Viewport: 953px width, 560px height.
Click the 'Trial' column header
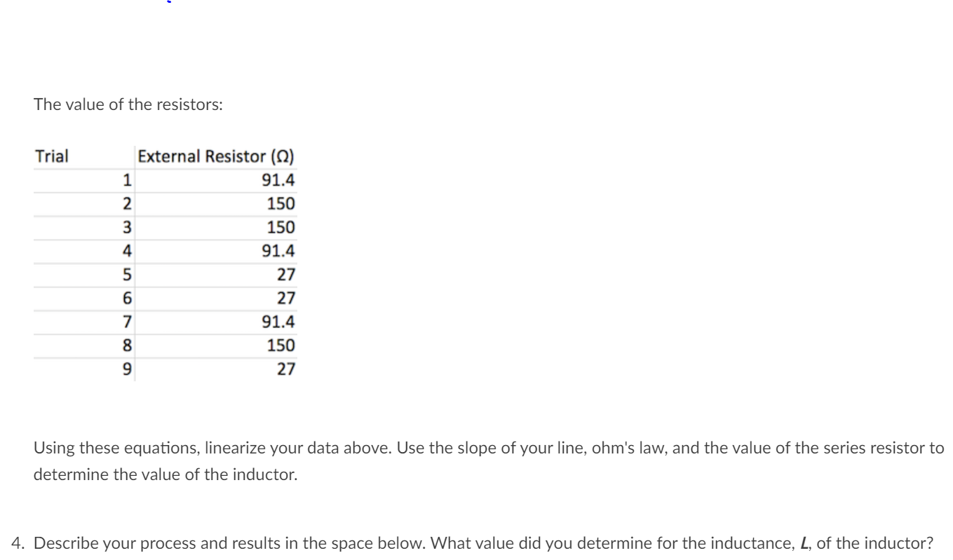pos(52,156)
